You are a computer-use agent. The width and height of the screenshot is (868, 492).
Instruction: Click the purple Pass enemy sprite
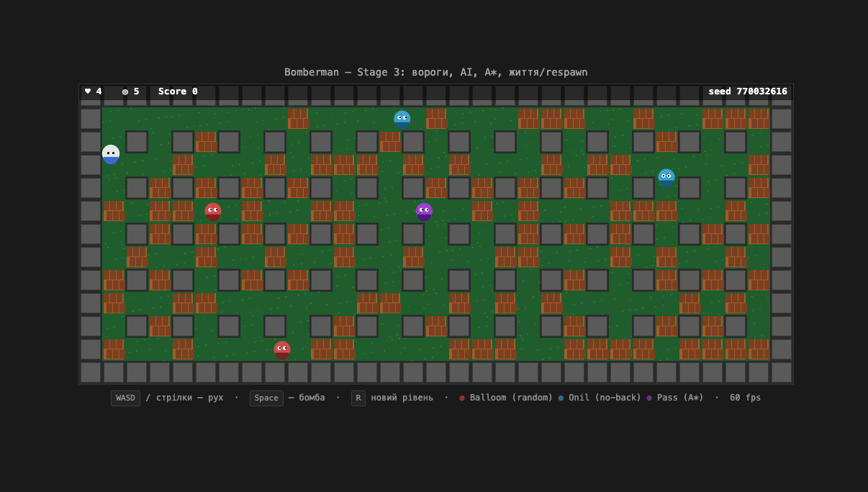click(424, 212)
